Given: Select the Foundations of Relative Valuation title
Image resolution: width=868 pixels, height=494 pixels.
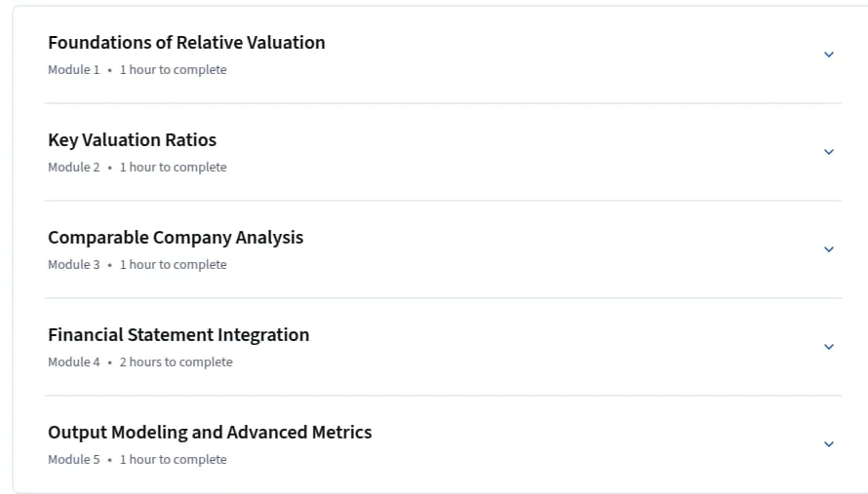Looking at the screenshot, I should [x=186, y=43].
